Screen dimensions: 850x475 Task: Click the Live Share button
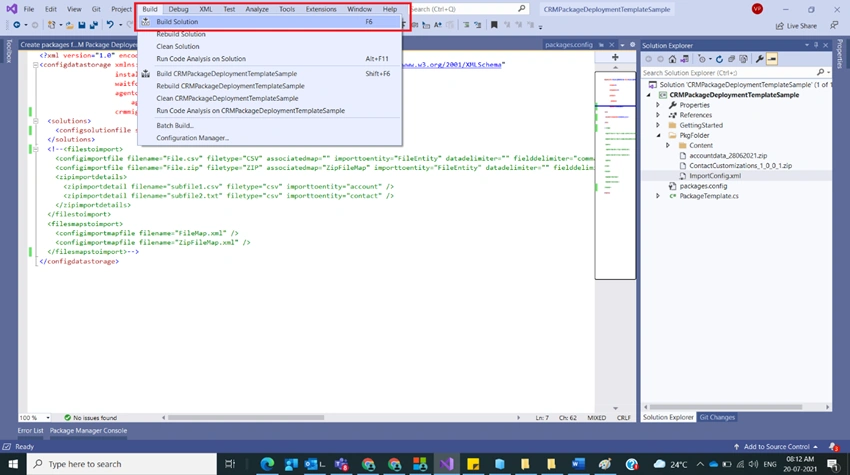click(x=796, y=25)
